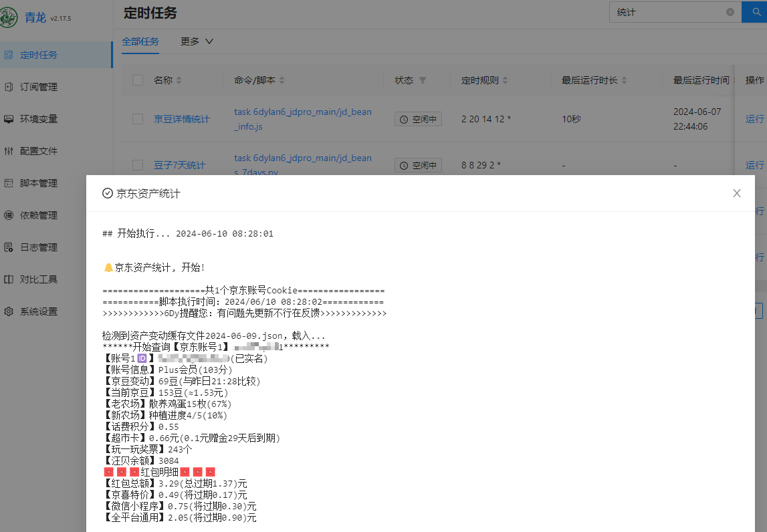
Task: Check the 豆子7天统计 row checkbox
Action: 138,165
